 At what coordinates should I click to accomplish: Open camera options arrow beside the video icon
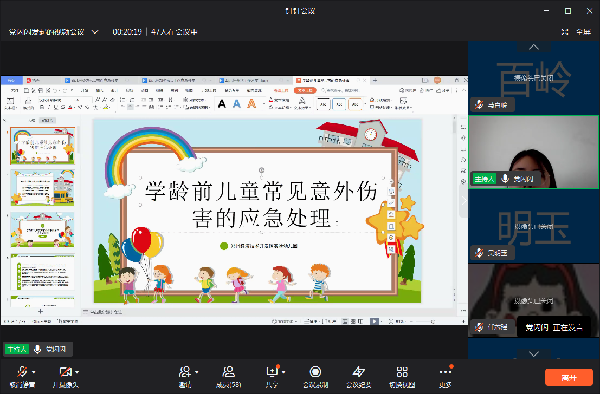77,372
